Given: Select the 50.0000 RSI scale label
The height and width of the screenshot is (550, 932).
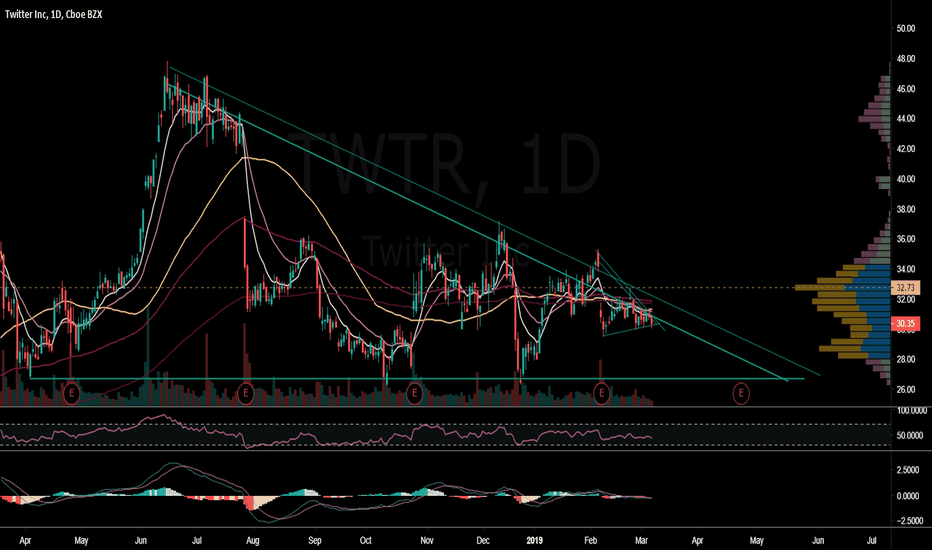Looking at the screenshot, I should (x=910, y=436).
